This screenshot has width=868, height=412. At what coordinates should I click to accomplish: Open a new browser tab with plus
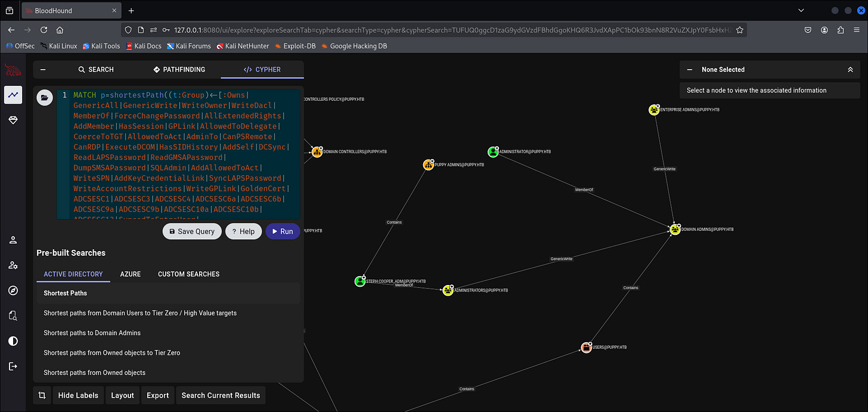click(131, 11)
